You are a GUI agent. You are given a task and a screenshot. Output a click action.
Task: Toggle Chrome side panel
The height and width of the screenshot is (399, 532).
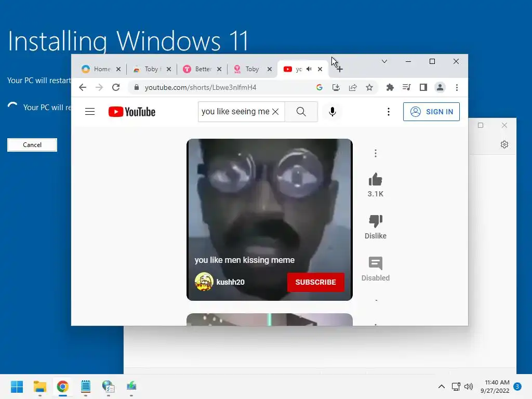point(423,87)
